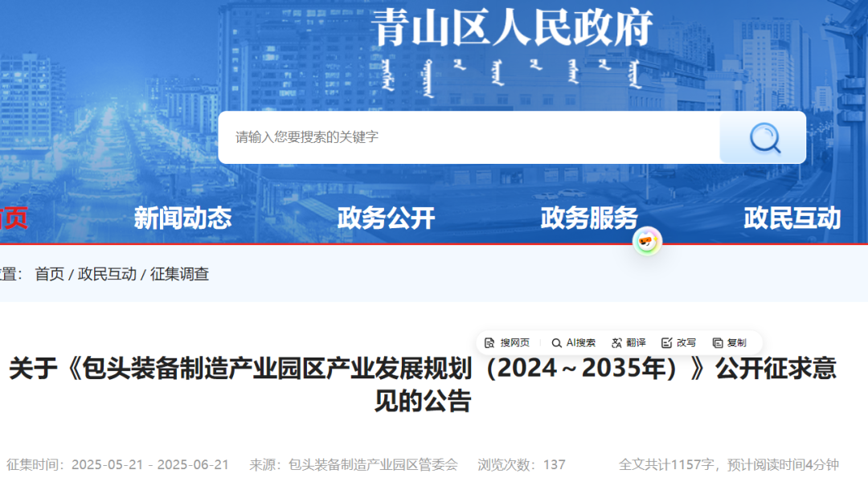
Task: Go to the 首页 navigation menu item
Action: pos(13,218)
